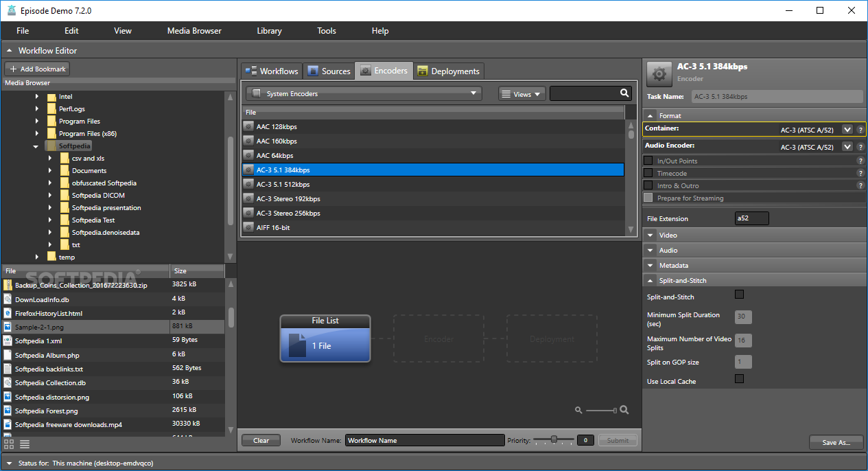Viewport: 868px width, 471px height.
Task: Open the System Encoders dropdown
Action: 364,93
